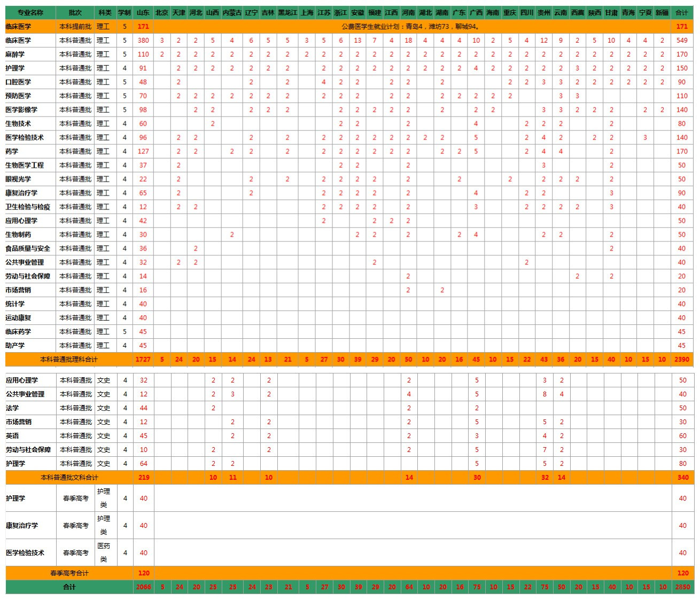Click the 专业名称 column header
Screen dimensions: 700x600
[30, 12]
